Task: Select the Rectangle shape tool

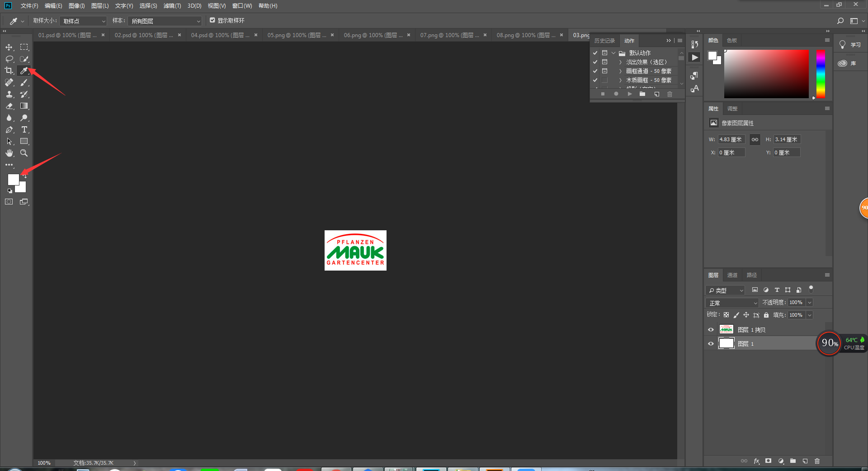Action: click(x=24, y=141)
